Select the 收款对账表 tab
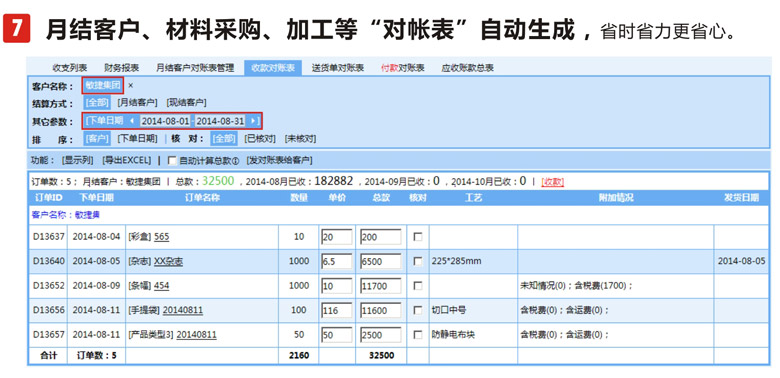 coord(273,68)
